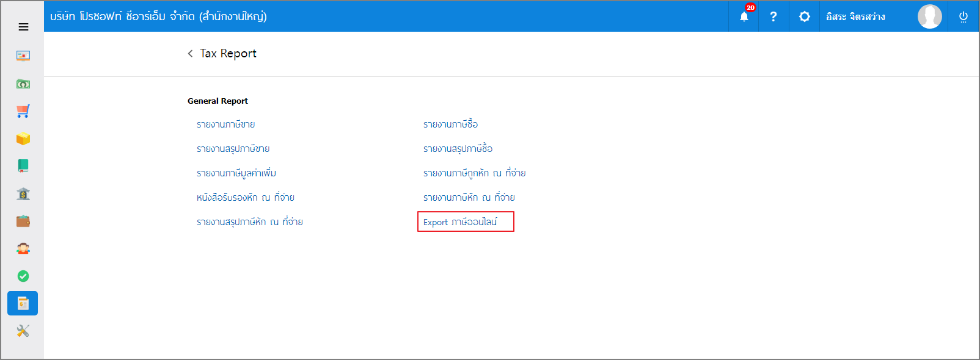Viewport: 980px width, 360px height.
Task: Open notifications bell with 20 badge
Action: coord(744,16)
